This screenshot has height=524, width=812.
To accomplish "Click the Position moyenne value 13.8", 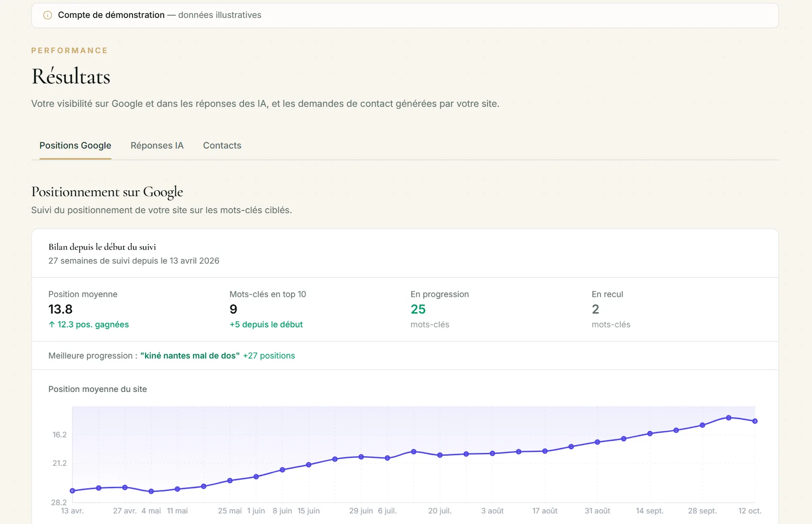I will [x=60, y=309].
